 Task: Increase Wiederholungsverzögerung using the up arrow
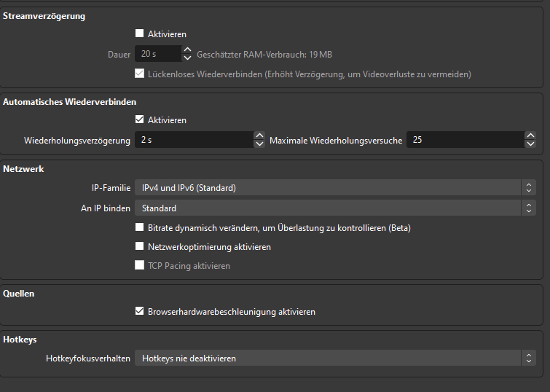(259, 136)
